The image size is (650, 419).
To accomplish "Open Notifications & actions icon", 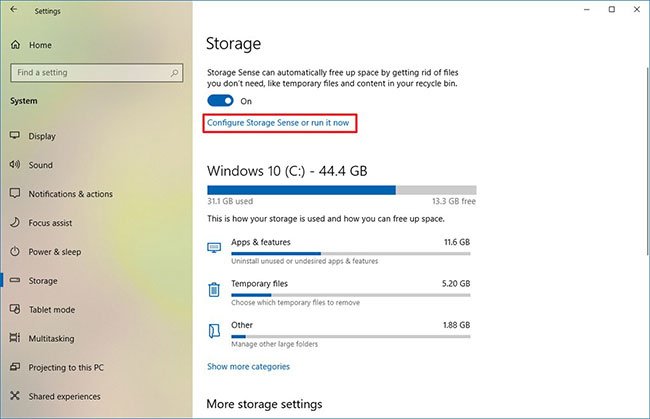I will pos(15,194).
